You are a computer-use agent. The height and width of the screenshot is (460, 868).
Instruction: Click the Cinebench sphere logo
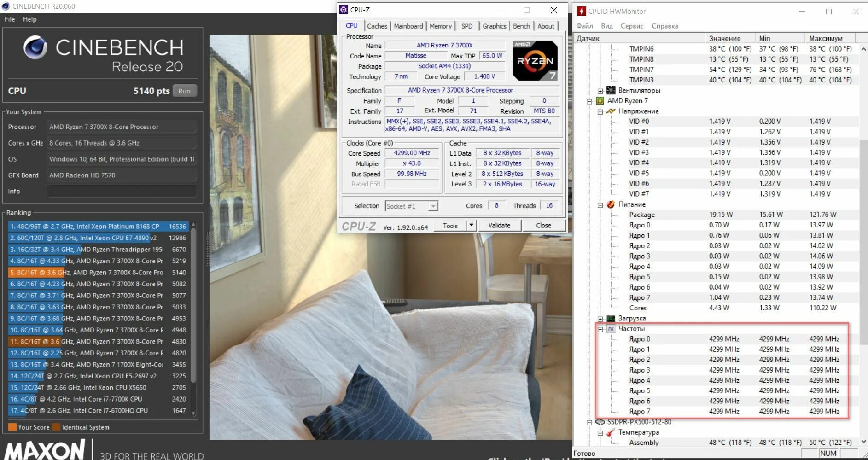[x=35, y=47]
